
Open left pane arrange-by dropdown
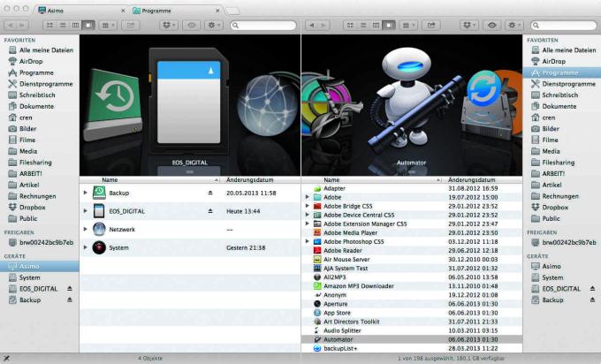pyautogui.click(x=108, y=26)
